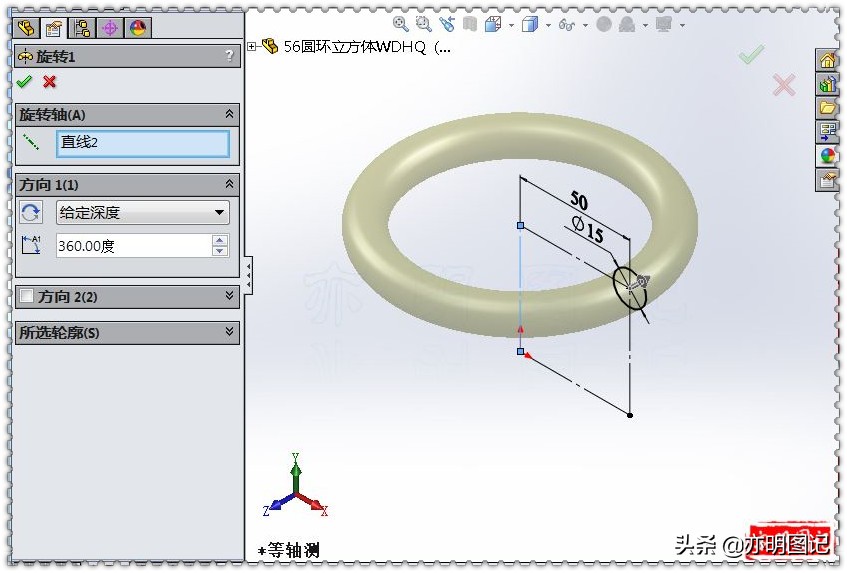Open the View Palette task pane
Screen dimensions: 847x573
click(x=827, y=131)
